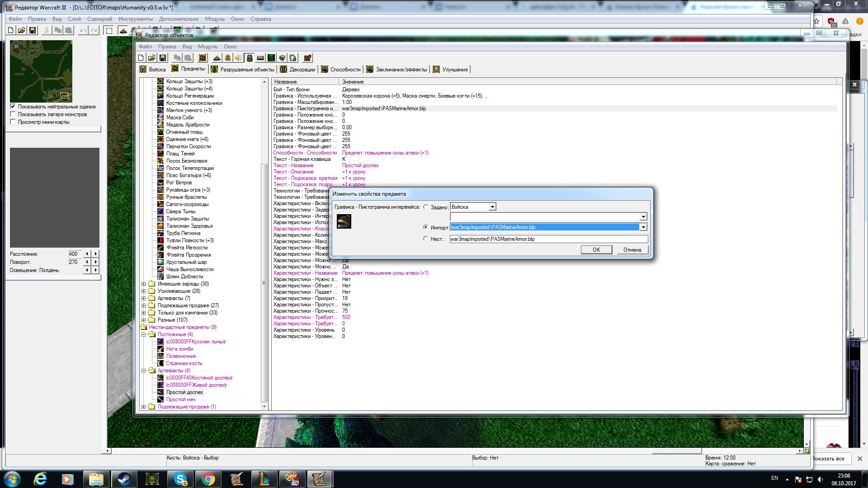The width and height of the screenshot is (868, 488).
Task: Expand 'Усиливающие (28)' folder
Action: [x=144, y=291]
